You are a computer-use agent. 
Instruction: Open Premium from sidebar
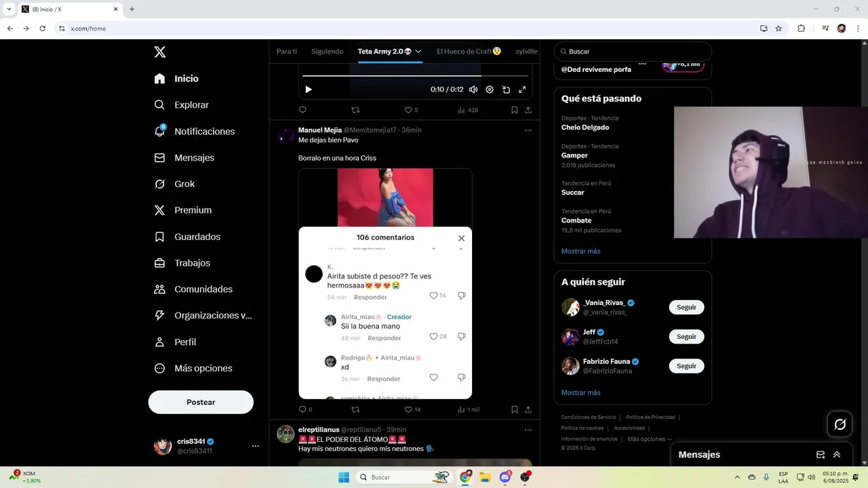point(183,210)
